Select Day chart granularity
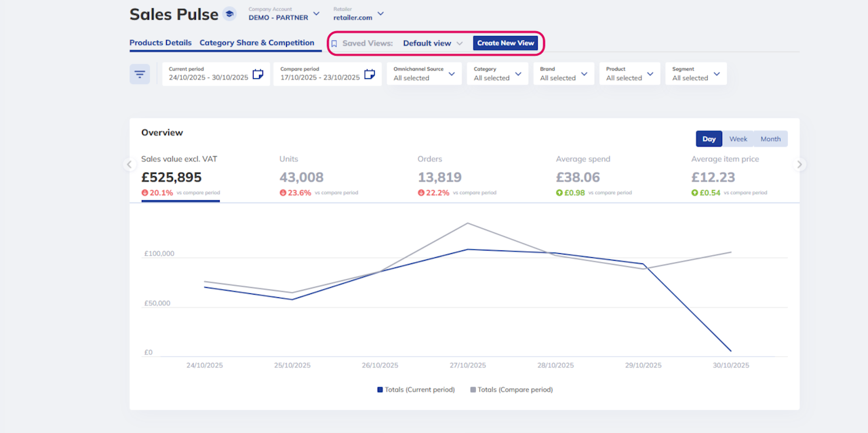The height and width of the screenshot is (433, 868). (x=709, y=139)
